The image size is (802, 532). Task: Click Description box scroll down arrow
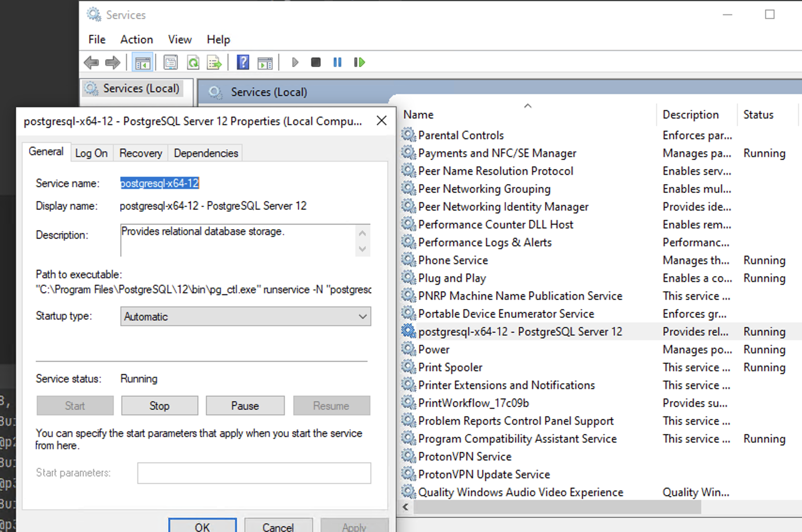(362, 249)
